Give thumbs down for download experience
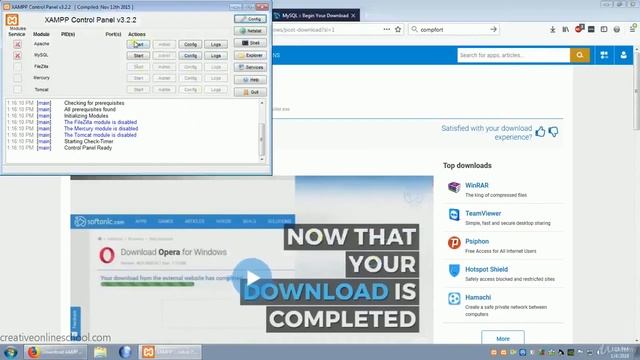 coord(553,132)
